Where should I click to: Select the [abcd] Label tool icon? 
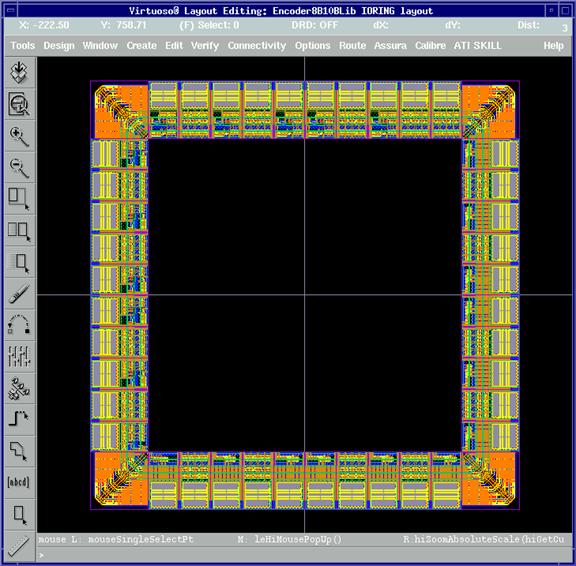click(19, 482)
